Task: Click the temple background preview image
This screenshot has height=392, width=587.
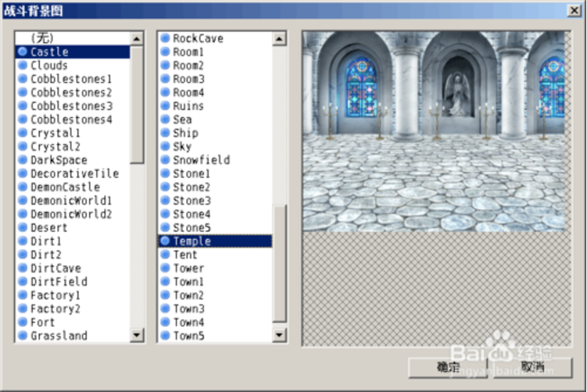Action: click(435, 131)
